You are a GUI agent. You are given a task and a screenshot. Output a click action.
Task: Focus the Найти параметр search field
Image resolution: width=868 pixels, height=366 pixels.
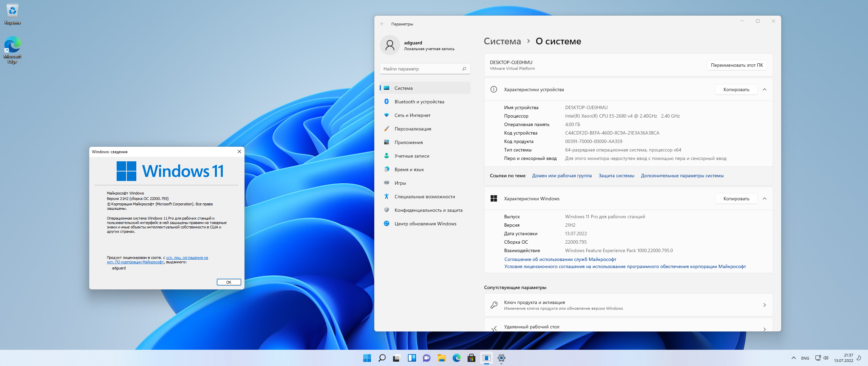(x=425, y=69)
